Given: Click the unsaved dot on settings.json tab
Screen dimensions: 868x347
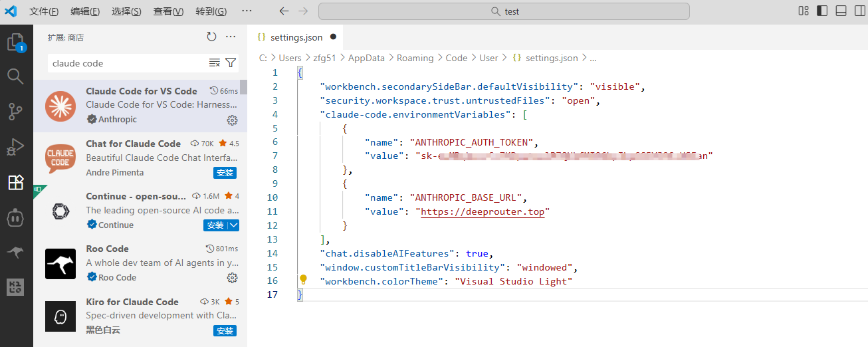Looking at the screenshot, I should tap(333, 37).
